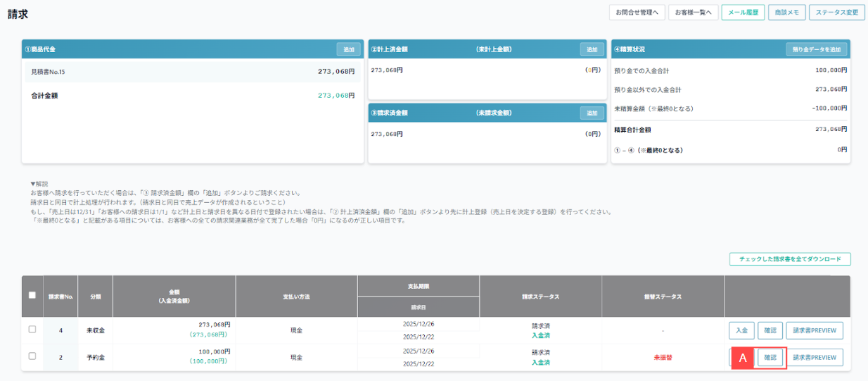Screen dimensions: 868x381
Task: Click 確認 for the 未収金 invoice row
Action: click(770, 330)
